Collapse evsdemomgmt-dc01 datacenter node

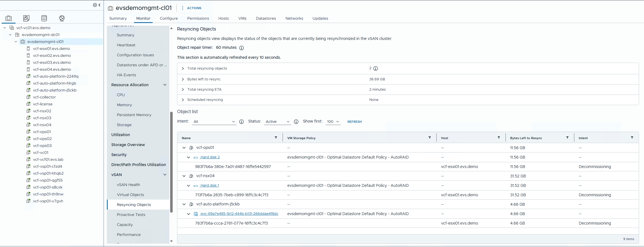tap(10, 35)
